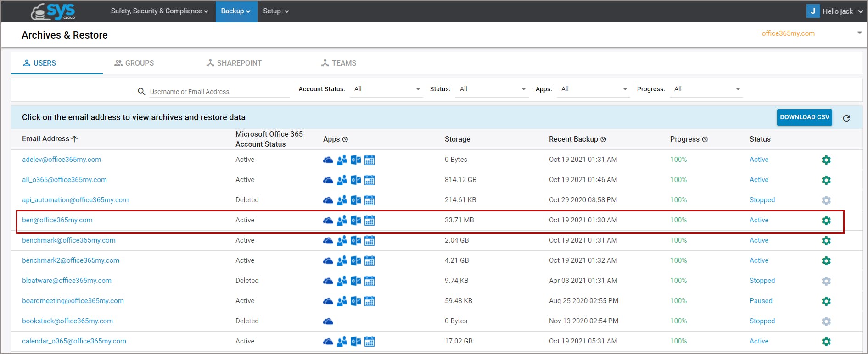Click settings gear in ben@office365my.com row

pos(826,221)
